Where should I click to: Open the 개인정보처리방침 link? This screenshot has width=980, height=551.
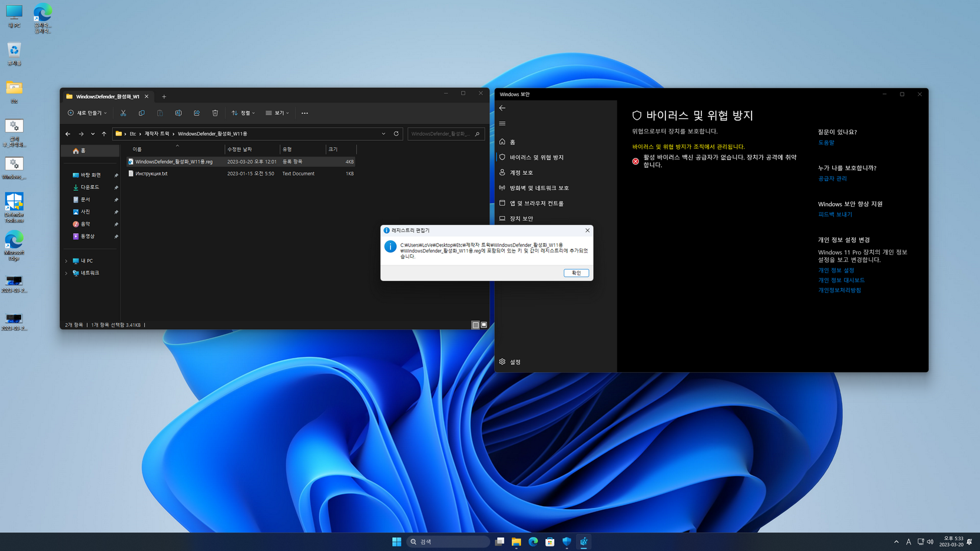tap(839, 290)
